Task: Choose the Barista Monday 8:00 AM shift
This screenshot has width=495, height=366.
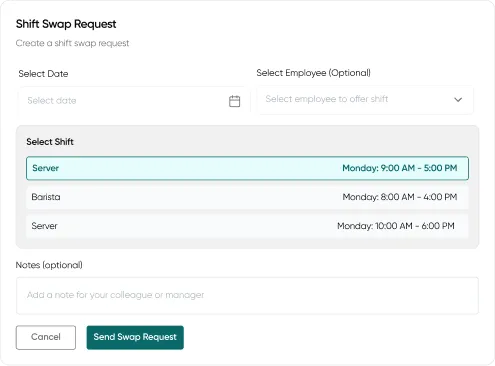Action: point(247,197)
